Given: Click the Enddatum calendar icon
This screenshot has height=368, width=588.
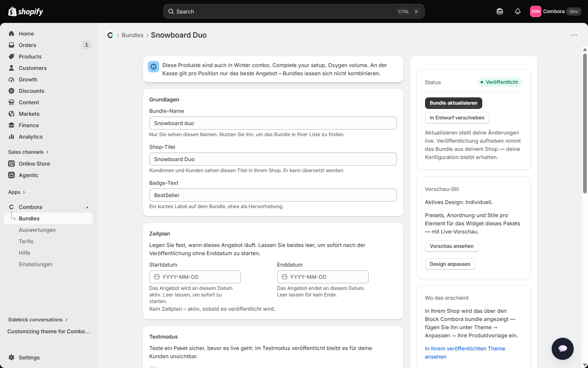Looking at the screenshot, I should (x=285, y=277).
